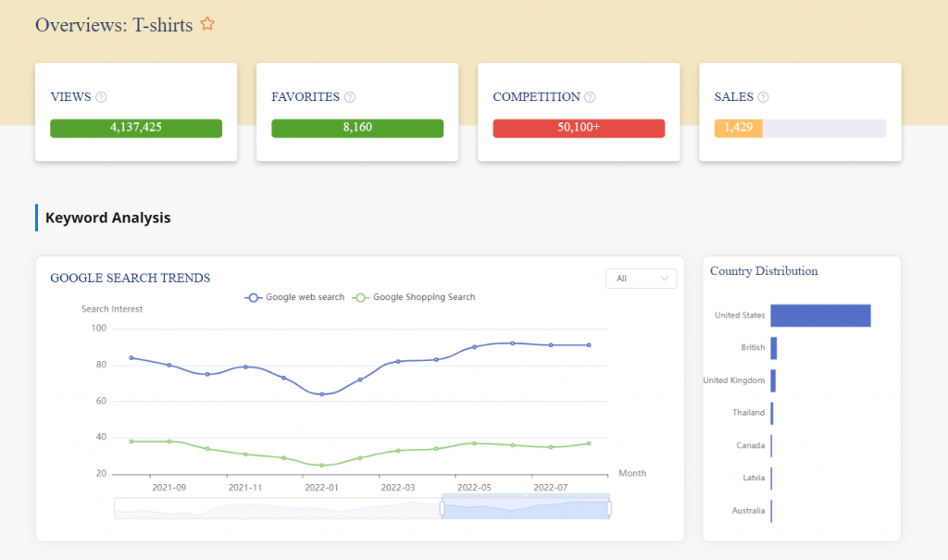The width and height of the screenshot is (948, 560).
Task: Toggle Google web search legend series
Action: (x=294, y=297)
